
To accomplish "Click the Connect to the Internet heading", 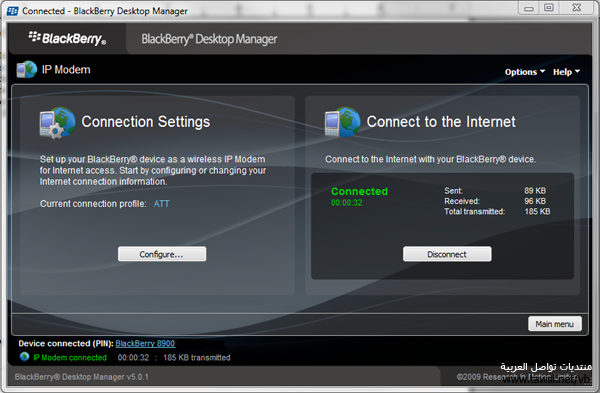I will [441, 122].
